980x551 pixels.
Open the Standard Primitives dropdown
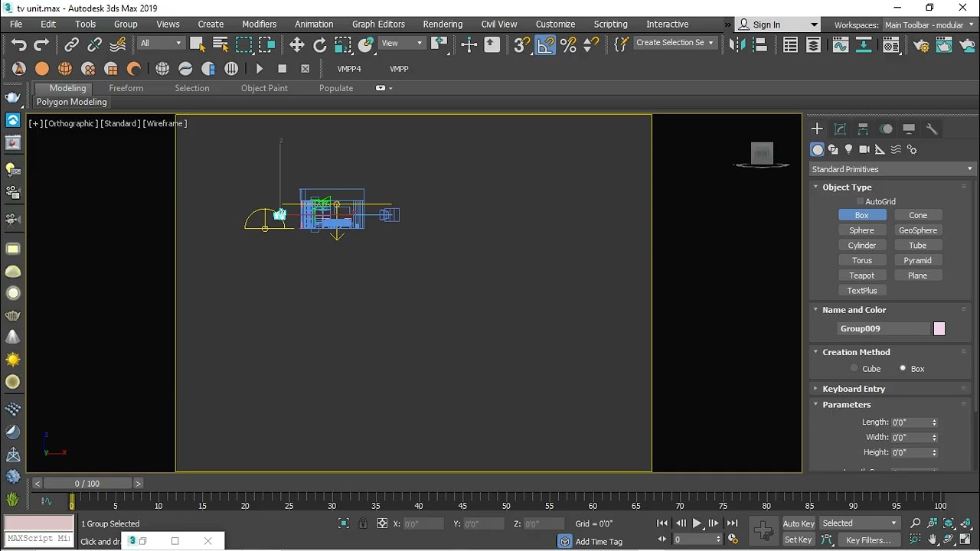tap(892, 169)
